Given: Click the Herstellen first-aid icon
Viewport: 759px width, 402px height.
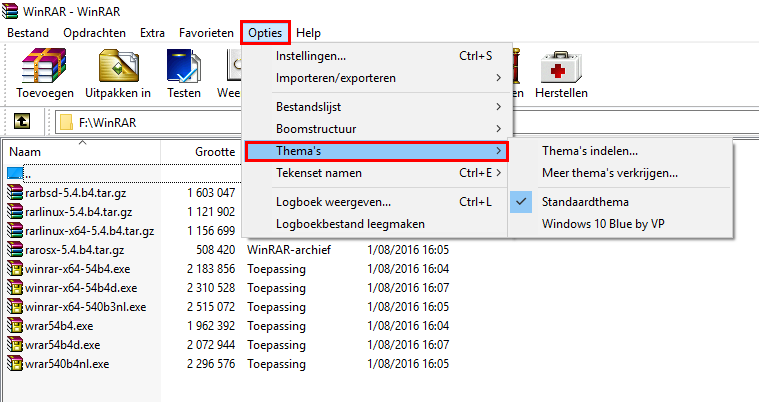Looking at the screenshot, I should pyautogui.click(x=561, y=66).
